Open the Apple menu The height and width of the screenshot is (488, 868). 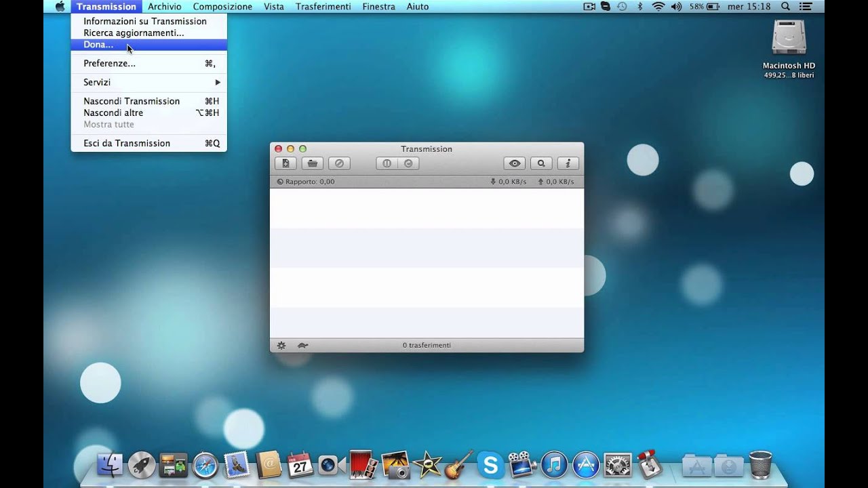pyautogui.click(x=60, y=6)
